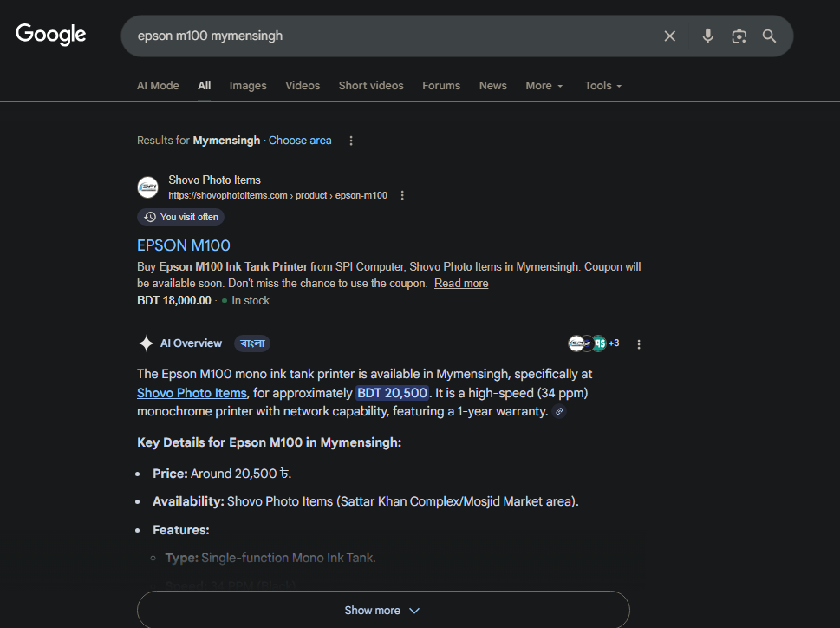The width and height of the screenshot is (840, 628).
Task: Open Search by image camera icon
Action: point(739,36)
